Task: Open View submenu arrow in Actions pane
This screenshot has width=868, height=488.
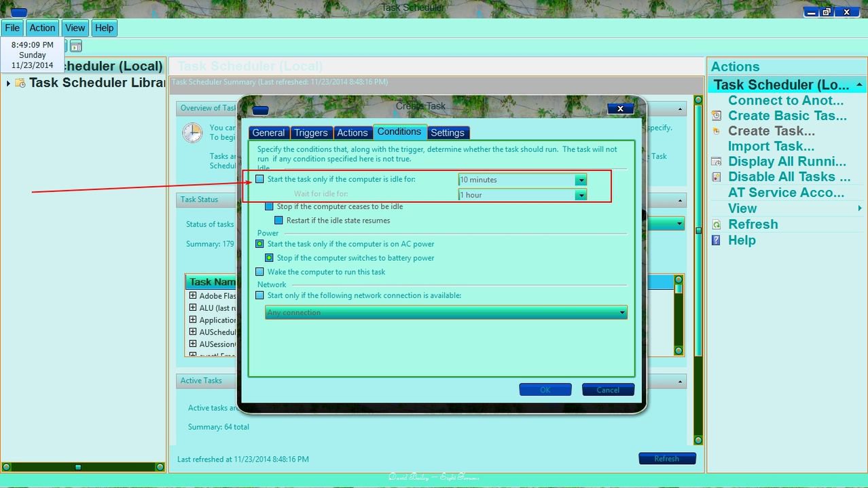Action: pyautogui.click(x=860, y=208)
